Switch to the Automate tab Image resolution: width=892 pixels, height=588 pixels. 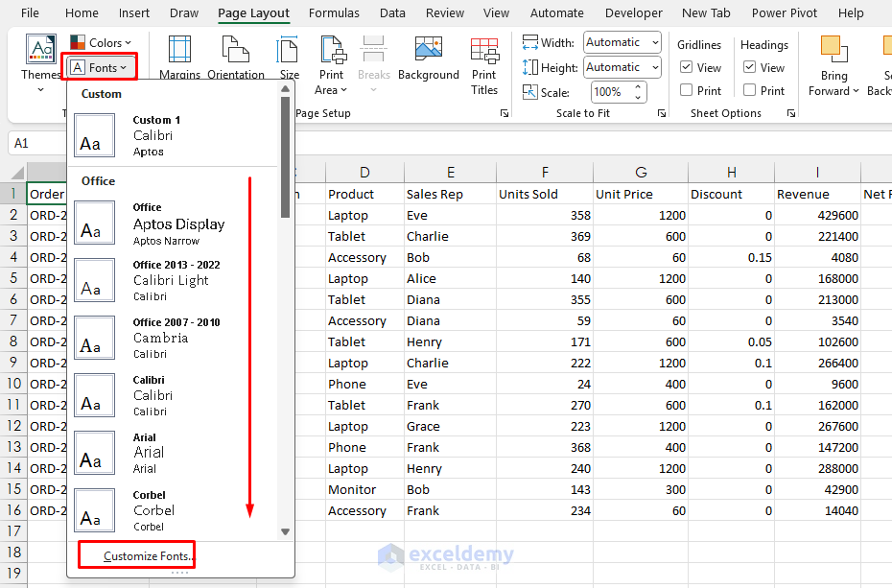[556, 12]
